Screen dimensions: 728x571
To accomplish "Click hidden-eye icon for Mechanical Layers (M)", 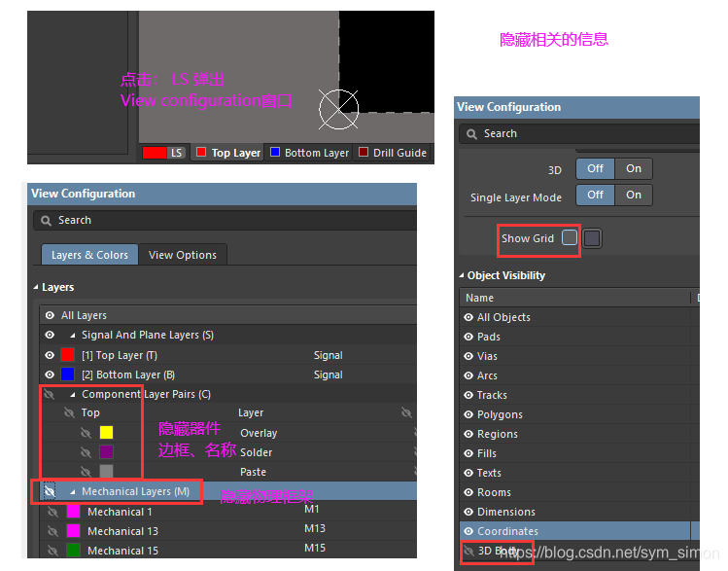I will click(50, 491).
